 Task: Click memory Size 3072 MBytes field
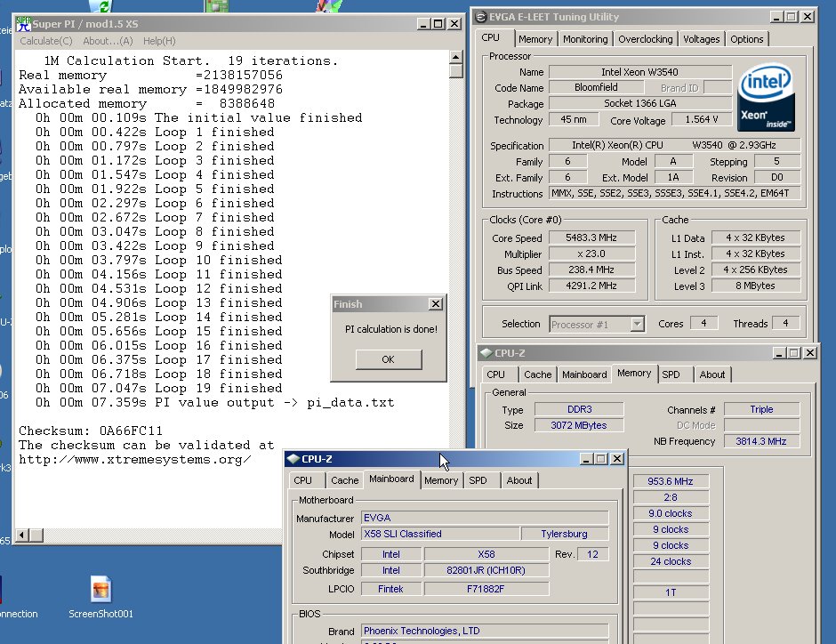(579, 425)
